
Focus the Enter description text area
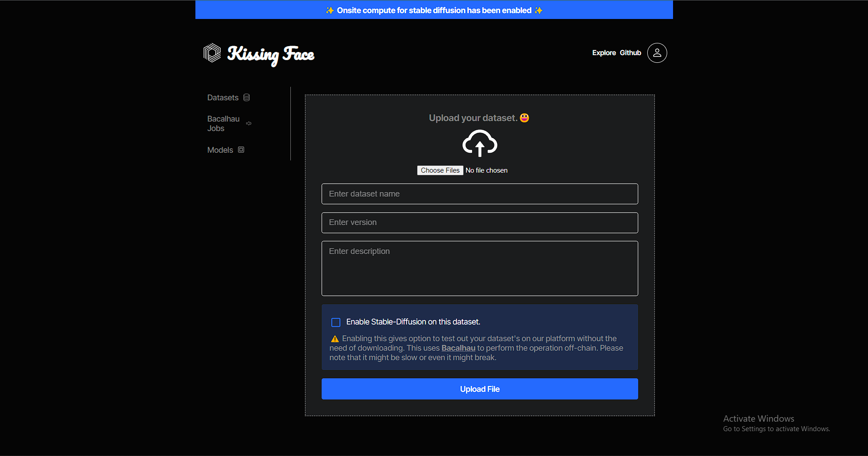click(x=480, y=268)
